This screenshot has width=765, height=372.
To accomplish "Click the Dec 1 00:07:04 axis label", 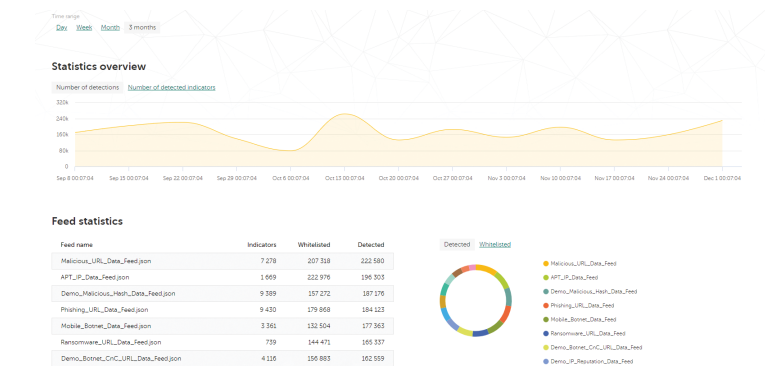I will (x=722, y=178).
